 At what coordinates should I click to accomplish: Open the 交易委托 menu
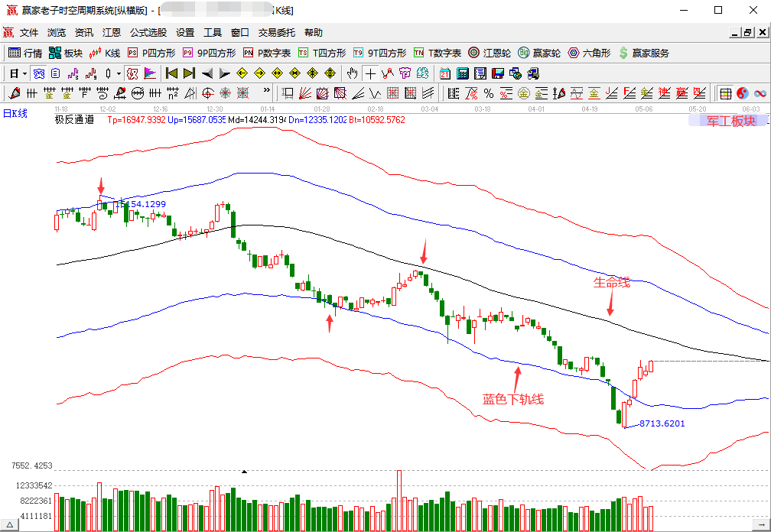pyautogui.click(x=277, y=32)
